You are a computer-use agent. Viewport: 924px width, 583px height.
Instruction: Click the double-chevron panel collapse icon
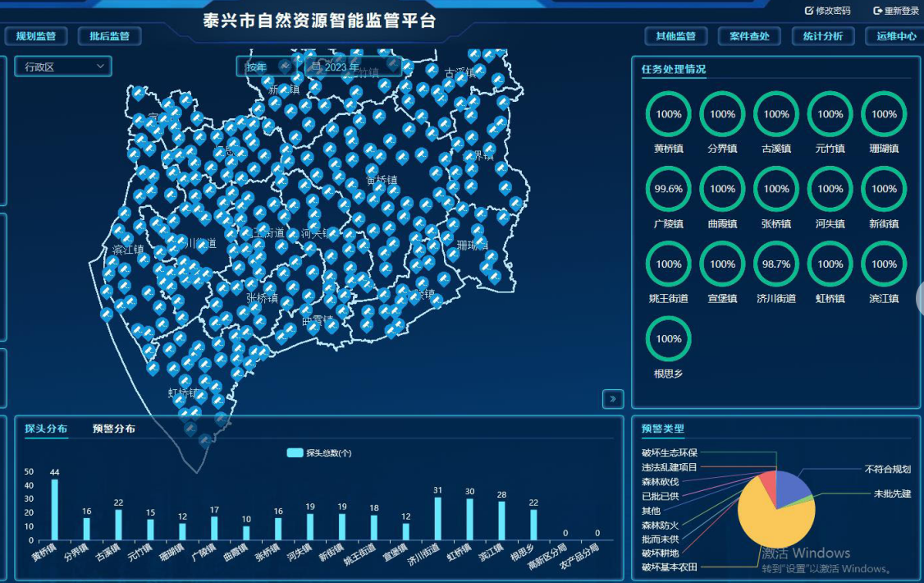[x=612, y=399]
